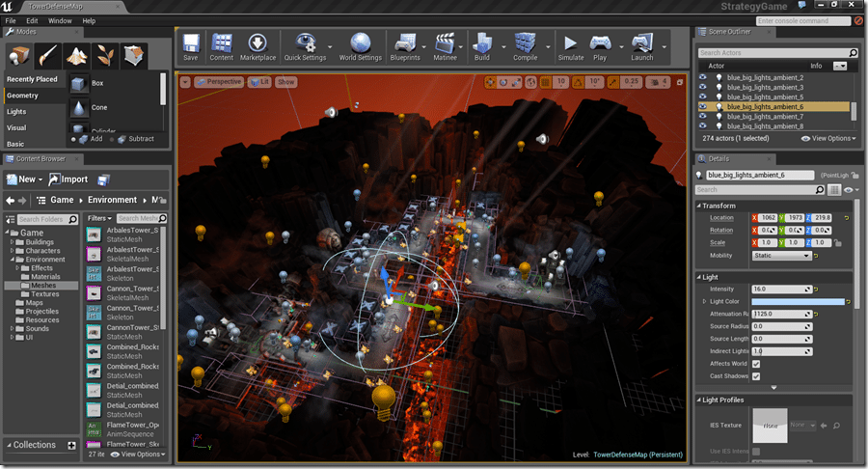Image resolution: width=868 pixels, height=469 pixels.
Task: Open the Window menu
Action: (x=60, y=21)
